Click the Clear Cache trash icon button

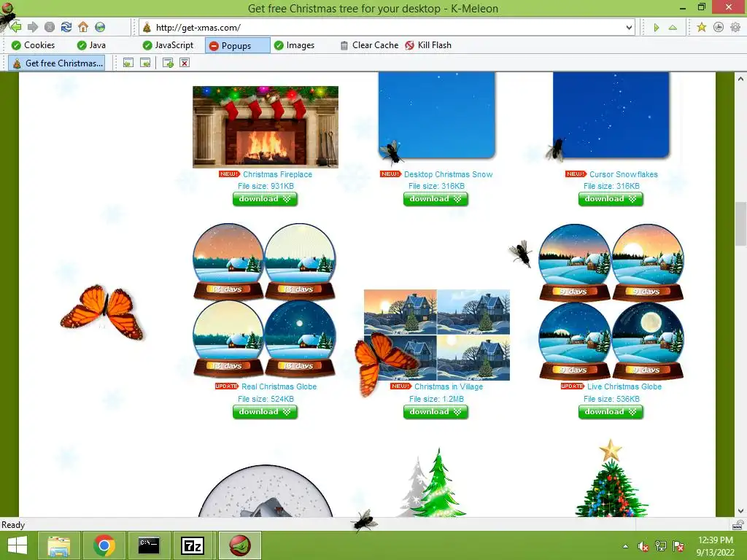point(369,45)
